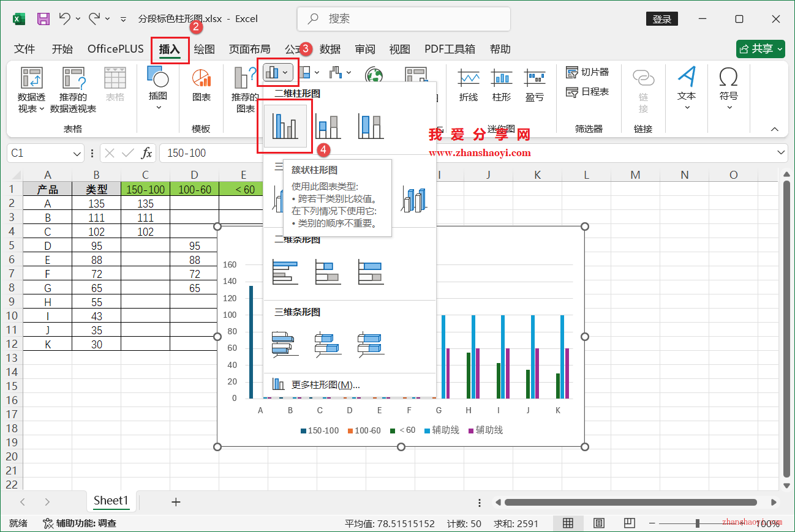Switch to the 数据 ribbon tab
This screenshot has height=532, width=795.
[330, 49]
